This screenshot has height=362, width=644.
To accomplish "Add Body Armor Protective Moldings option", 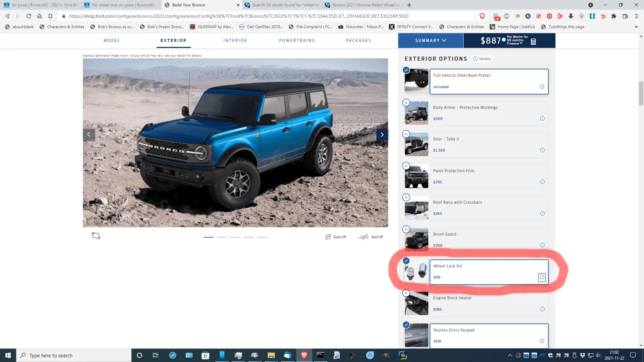I will pyautogui.click(x=406, y=102).
